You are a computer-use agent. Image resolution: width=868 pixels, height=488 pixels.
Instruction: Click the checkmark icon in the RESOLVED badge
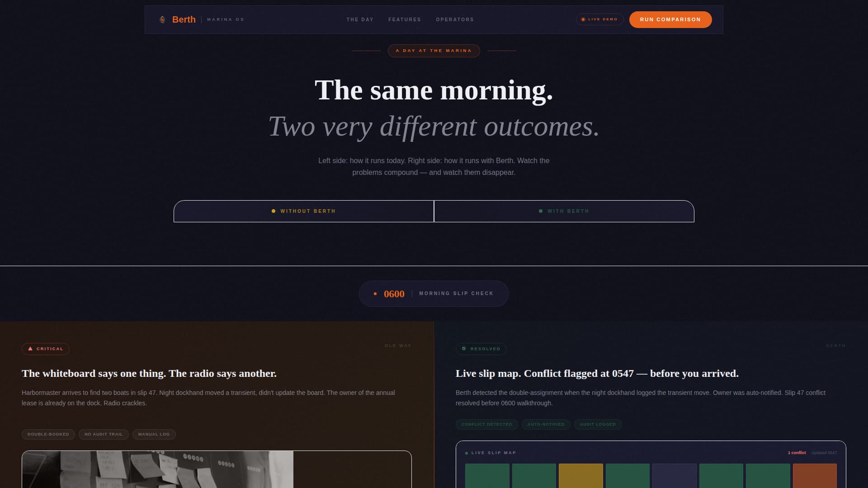click(x=464, y=348)
